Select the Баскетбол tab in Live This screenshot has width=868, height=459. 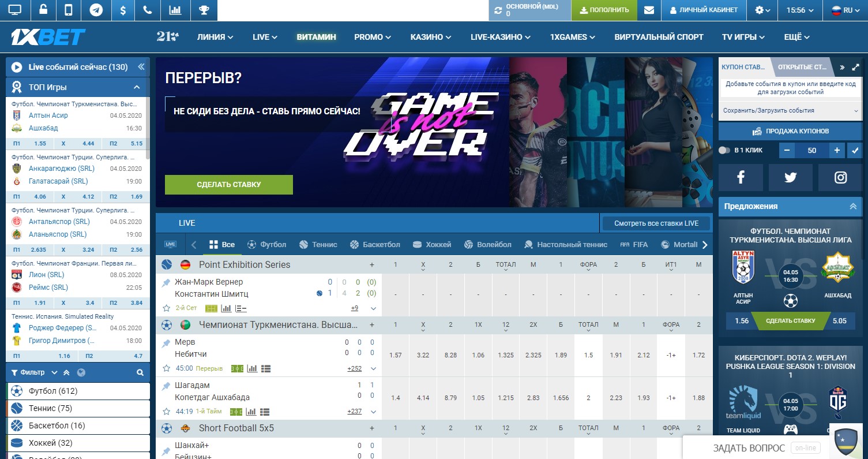coord(375,244)
